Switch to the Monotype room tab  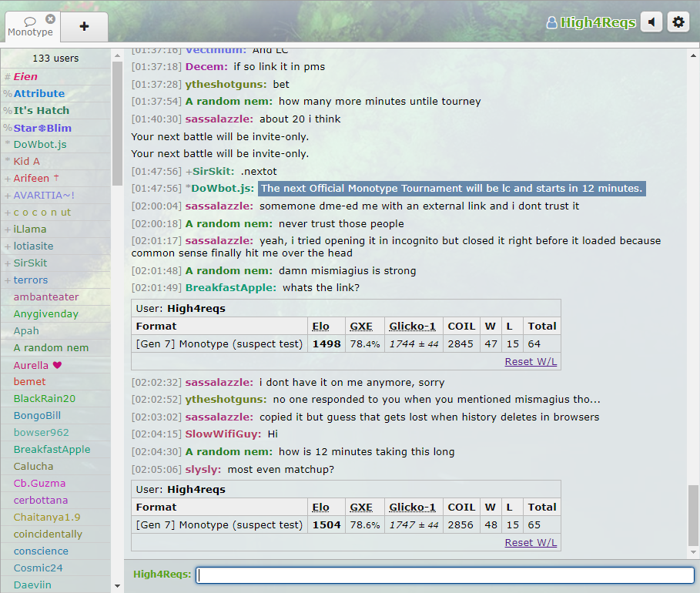pyautogui.click(x=31, y=32)
